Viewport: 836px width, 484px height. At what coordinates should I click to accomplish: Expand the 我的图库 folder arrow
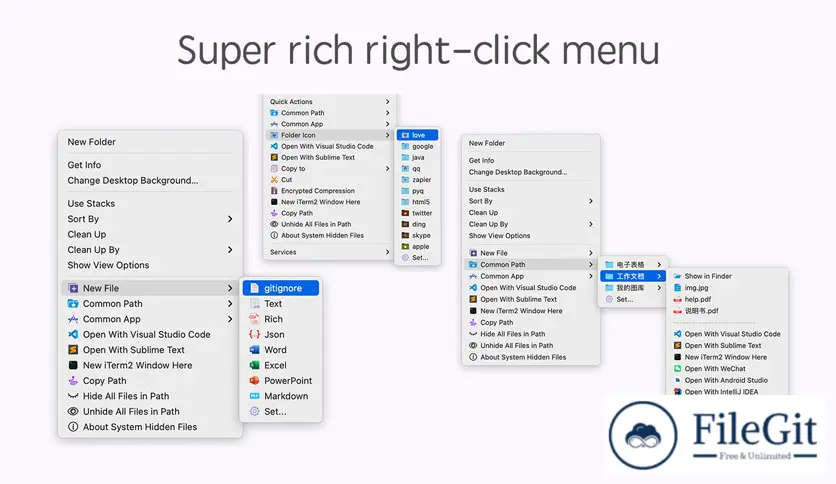tap(659, 288)
